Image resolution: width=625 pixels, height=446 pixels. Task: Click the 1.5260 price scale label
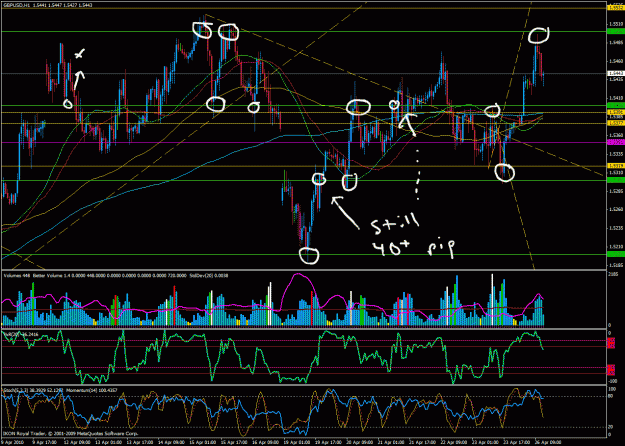pyautogui.click(x=615, y=209)
